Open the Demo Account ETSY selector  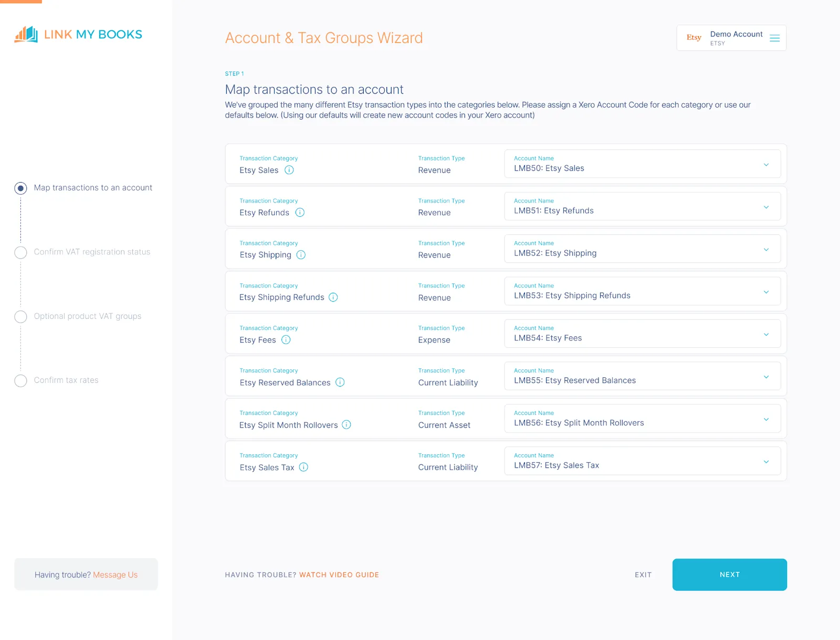pos(731,38)
